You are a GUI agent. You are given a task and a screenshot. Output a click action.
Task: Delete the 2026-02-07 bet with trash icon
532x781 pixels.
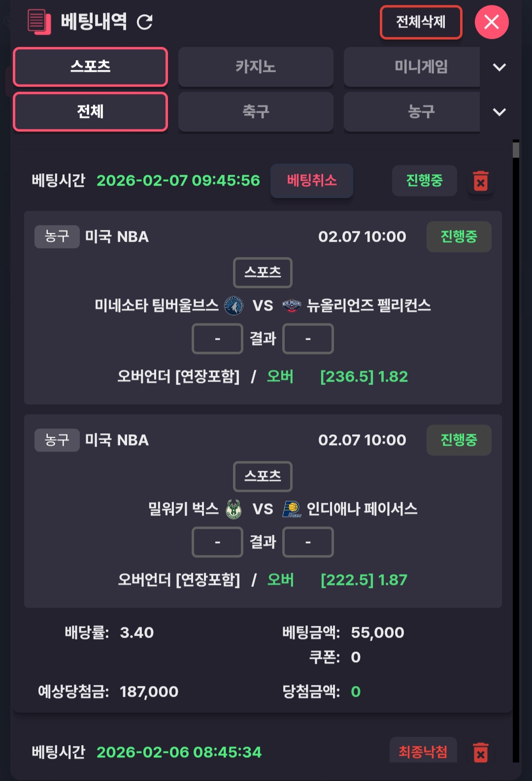pos(480,181)
